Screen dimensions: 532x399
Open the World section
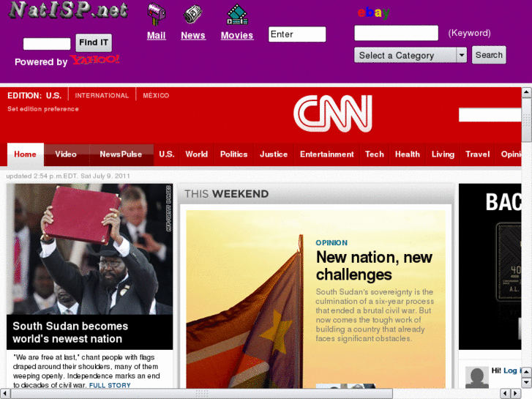click(x=196, y=154)
